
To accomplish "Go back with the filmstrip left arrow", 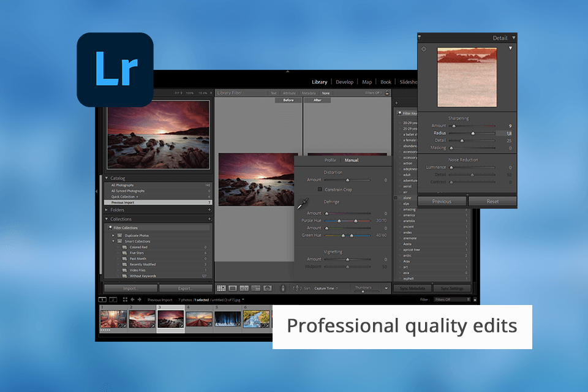I will click(132, 300).
